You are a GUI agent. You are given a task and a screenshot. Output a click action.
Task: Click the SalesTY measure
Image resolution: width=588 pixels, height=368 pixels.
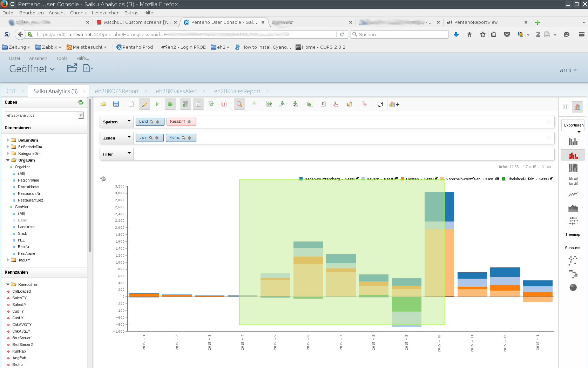coord(19,298)
